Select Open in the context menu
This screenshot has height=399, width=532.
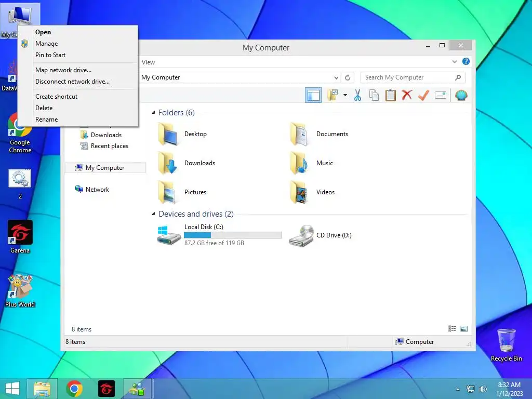(78, 32)
